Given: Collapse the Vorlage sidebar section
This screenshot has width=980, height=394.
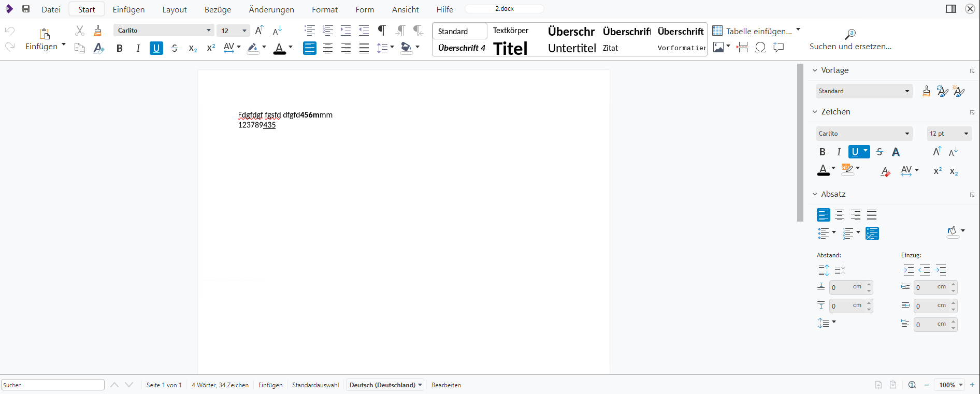Looking at the screenshot, I should (x=815, y=70).
